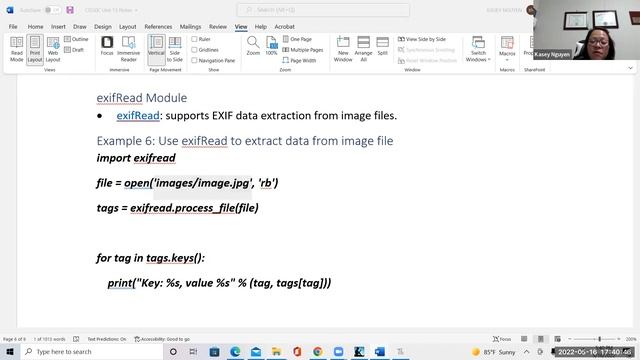Viewport: 640px width, 360px height.
Task: Click Focus in the status bar
Action: (x=502, y=339)
